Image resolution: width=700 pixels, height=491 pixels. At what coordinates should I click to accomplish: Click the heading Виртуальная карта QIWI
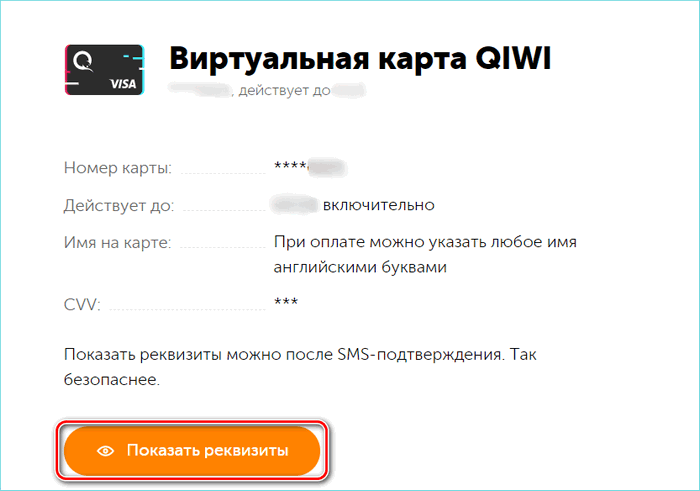[x=360, y=58]
